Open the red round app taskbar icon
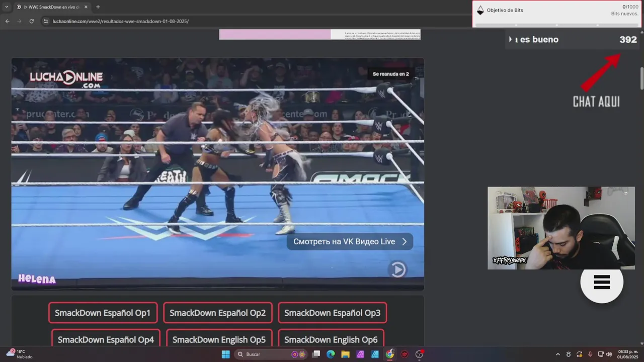The width and height of the screenshot is (644, 362). coord(405,354)
